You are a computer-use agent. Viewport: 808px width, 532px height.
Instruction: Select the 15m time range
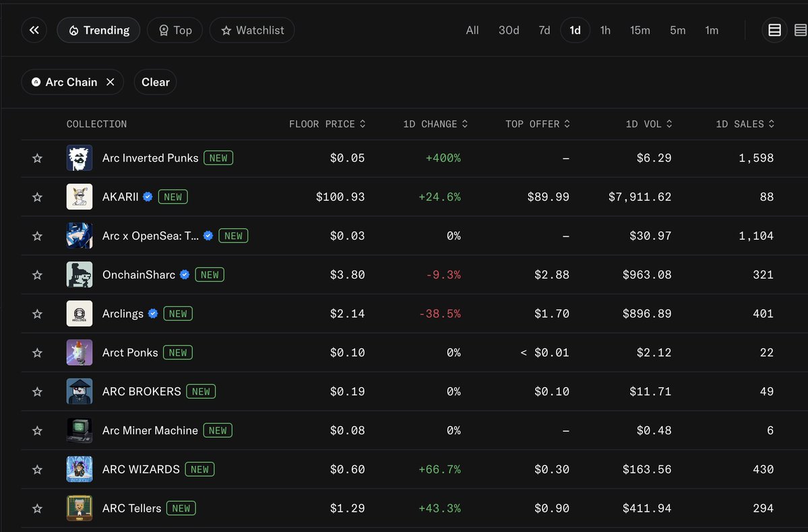(640, 30)
